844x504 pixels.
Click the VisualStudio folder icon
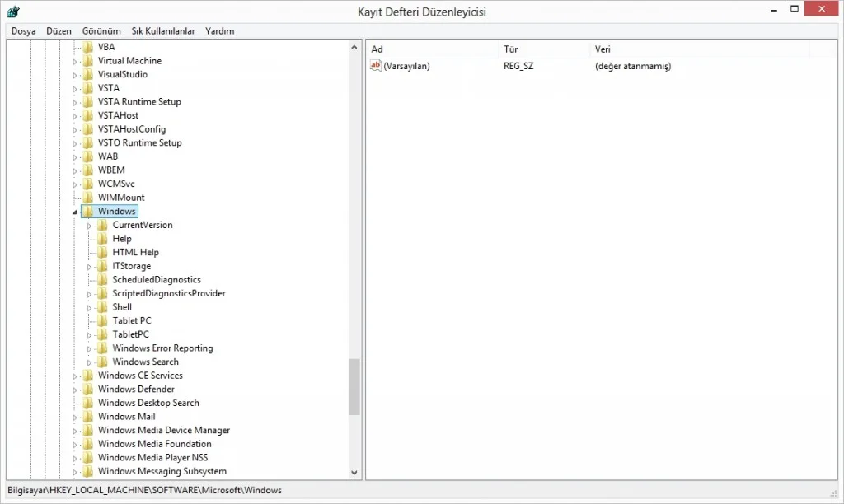(87, 74)
